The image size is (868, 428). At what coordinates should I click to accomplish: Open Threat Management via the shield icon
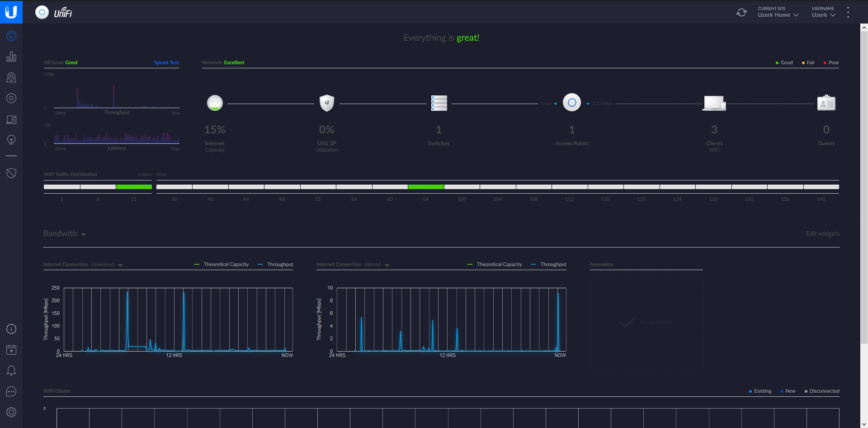tap(11, 173)
